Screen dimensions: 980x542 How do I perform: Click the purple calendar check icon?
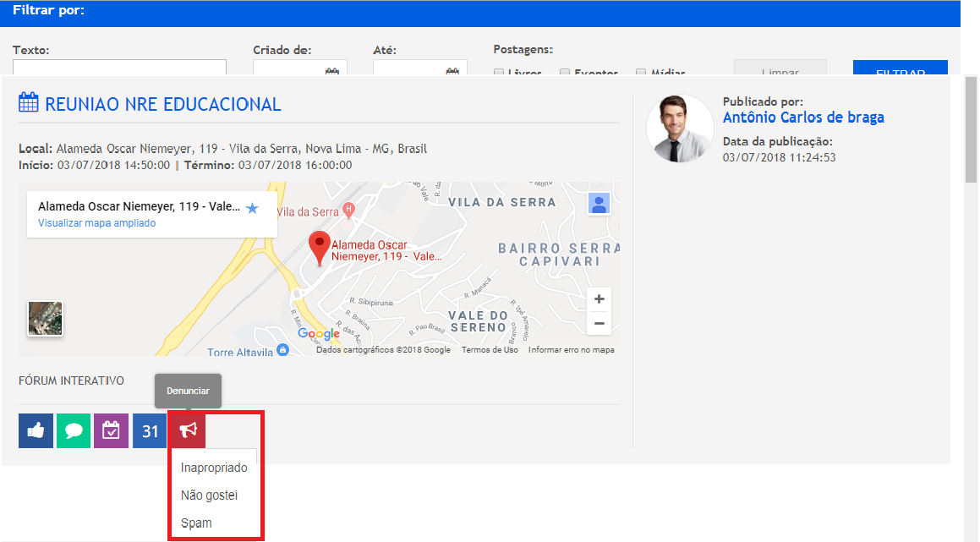coord(111,431)
